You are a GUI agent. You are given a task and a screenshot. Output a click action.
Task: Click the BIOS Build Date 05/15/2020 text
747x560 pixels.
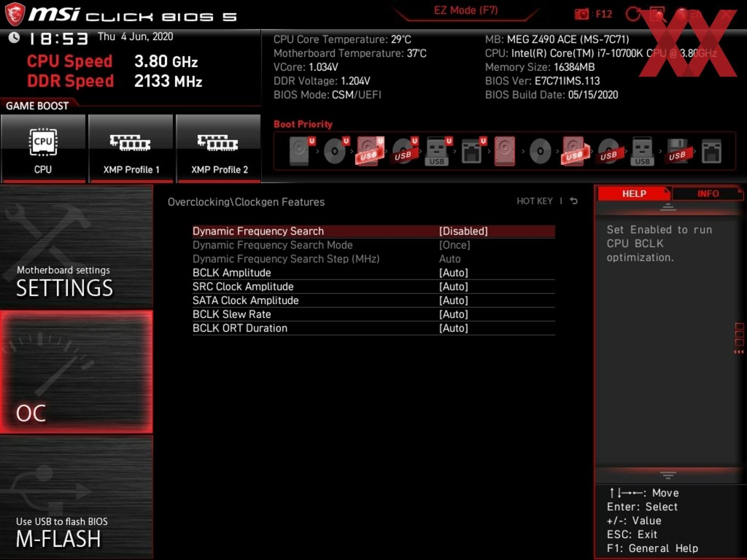551,94
